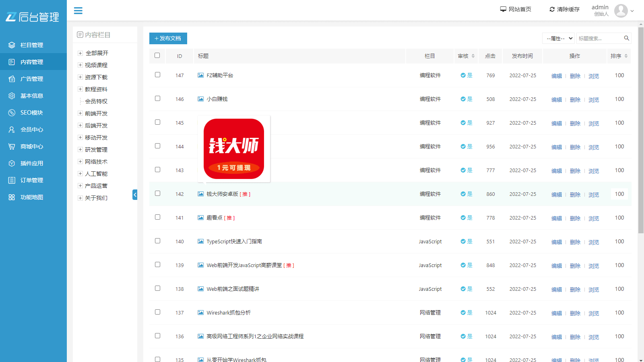Viewport: 644px width, 362px height.
Task: Open 编辑 for Wireshark抓包分析
Action: 556,313
